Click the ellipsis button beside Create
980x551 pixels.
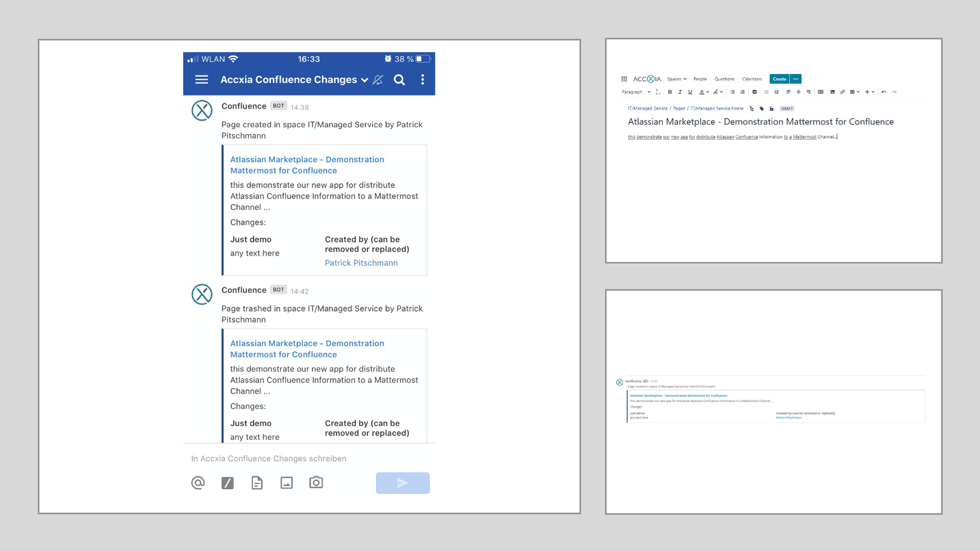pos(796,79)
